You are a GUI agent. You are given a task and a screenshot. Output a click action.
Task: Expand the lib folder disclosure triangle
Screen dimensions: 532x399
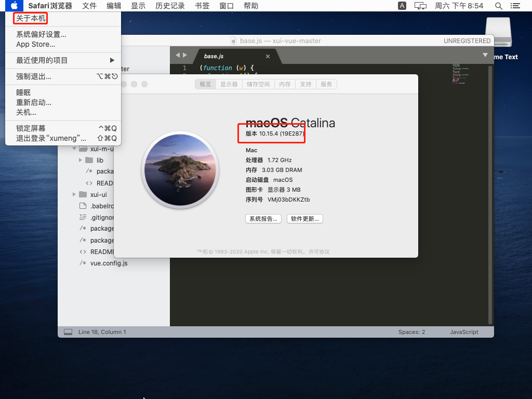coord(81,160)
